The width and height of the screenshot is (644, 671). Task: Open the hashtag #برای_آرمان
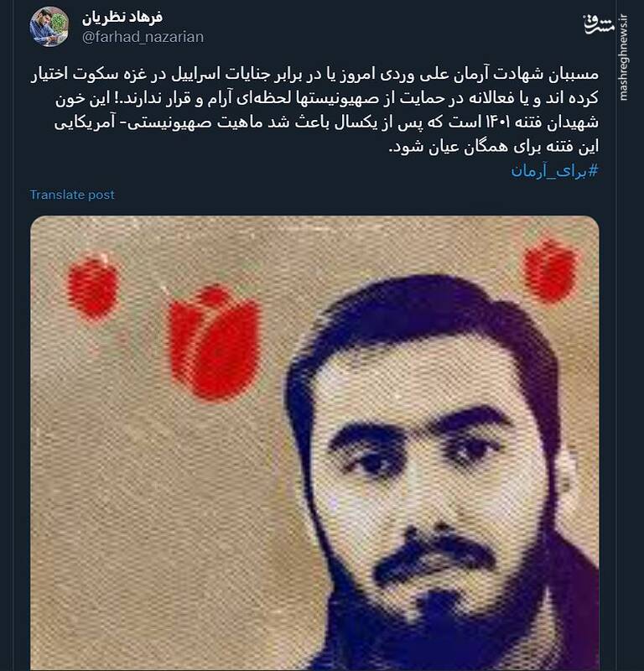pyautogui.click(x=554, y=171)
